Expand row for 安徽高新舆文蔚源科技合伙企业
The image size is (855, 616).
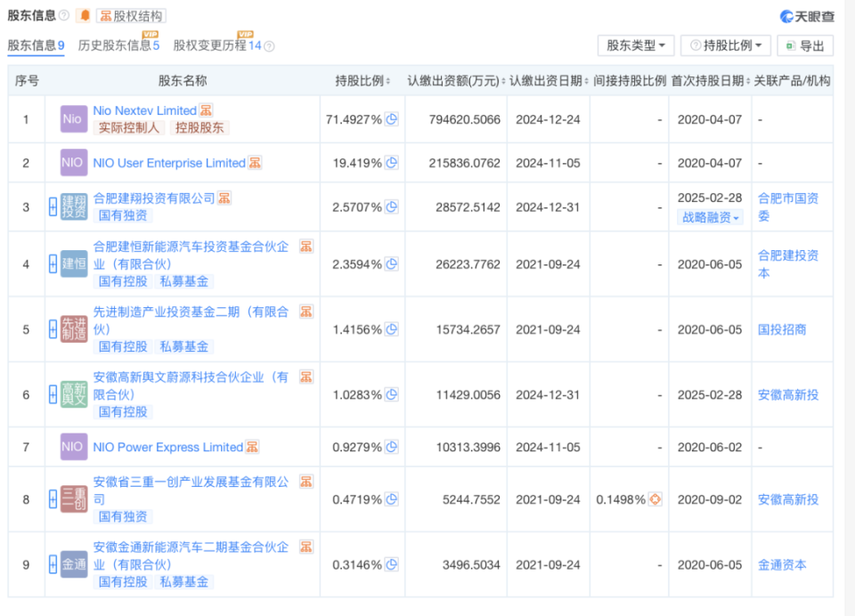tap(53, 394)
